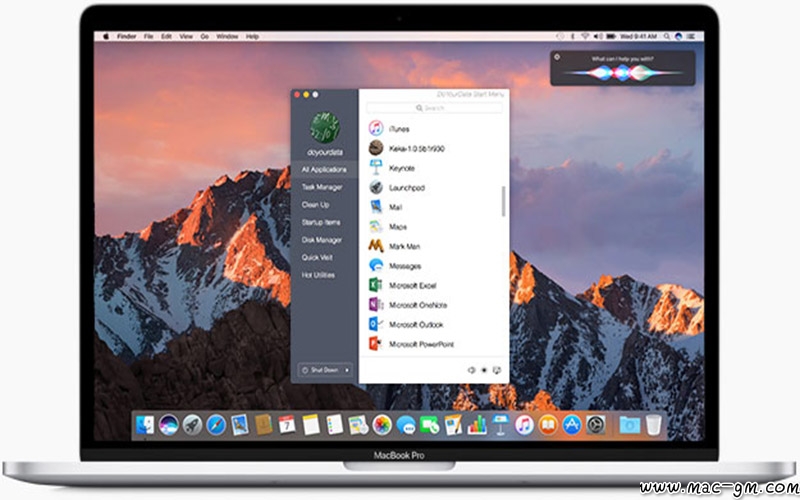Open App Store in the Dock
Viewport: 800px width, 500px height.
pyautogui.click(x=572, y=424)
